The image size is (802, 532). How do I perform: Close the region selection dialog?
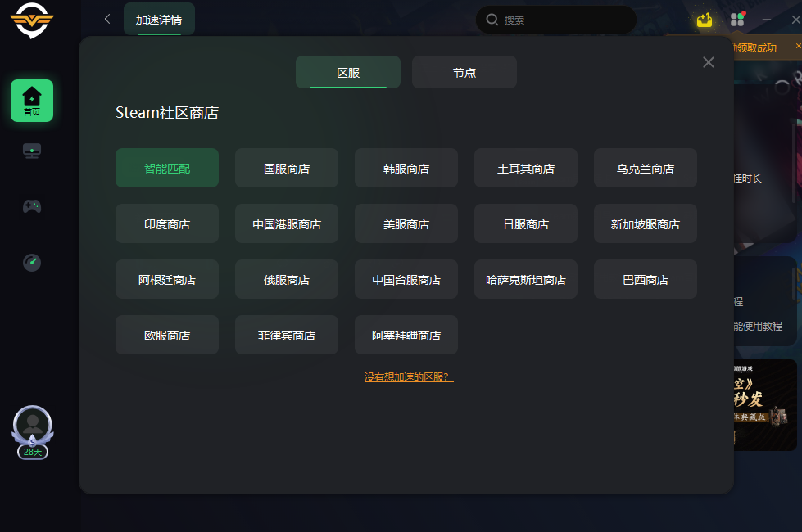[709, 62]
